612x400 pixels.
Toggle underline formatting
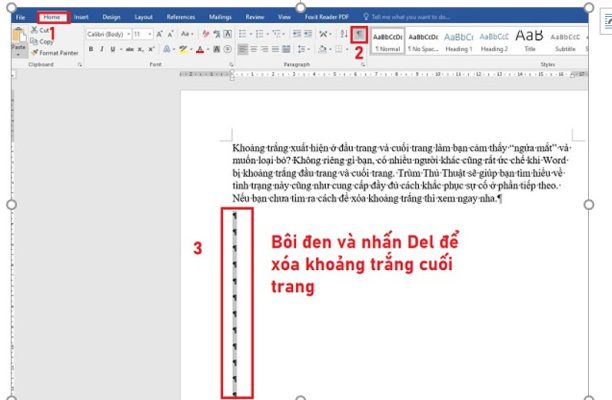[113, 49]
